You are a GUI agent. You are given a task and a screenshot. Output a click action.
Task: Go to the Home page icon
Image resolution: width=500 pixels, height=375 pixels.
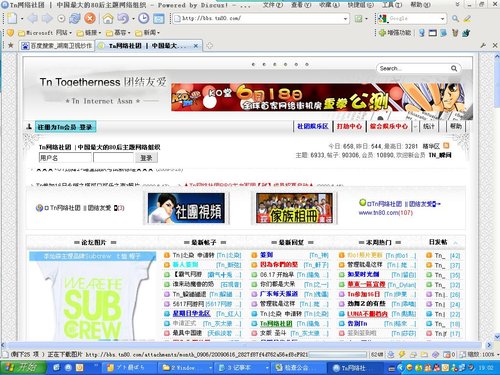tap(107, 18)
